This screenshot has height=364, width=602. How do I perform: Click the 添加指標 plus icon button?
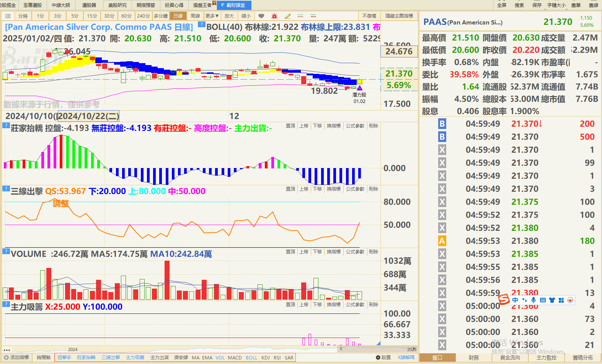pos(16,357)
